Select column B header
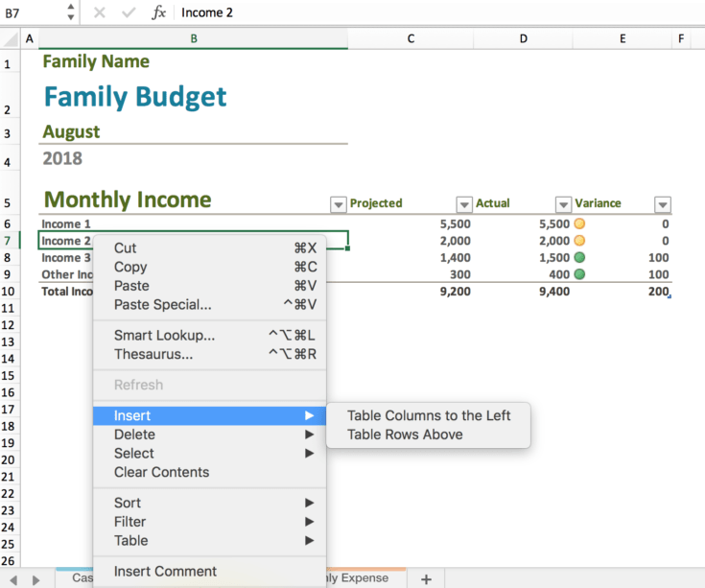 tap(194, 38)
